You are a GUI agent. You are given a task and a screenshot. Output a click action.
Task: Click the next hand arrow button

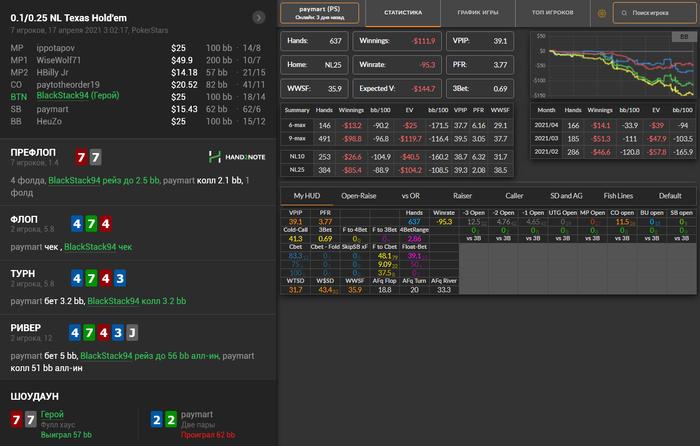click(258, 17)
